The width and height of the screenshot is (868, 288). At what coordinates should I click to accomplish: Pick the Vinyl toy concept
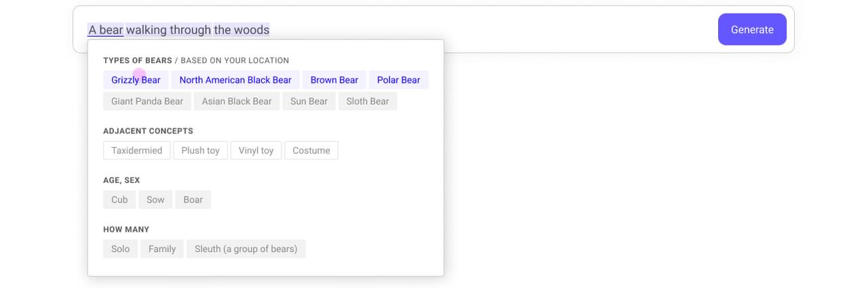point(256,150)
